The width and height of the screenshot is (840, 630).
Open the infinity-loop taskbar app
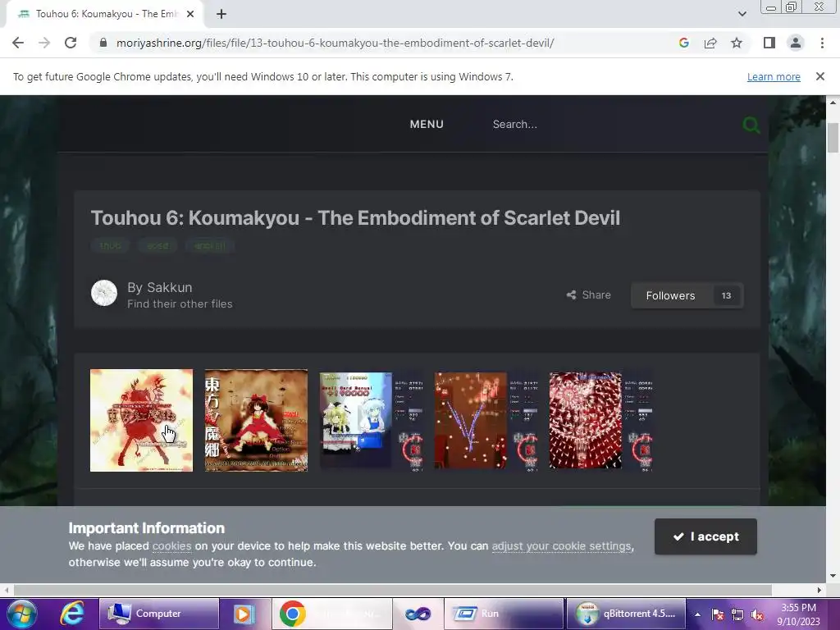(418, 614)
